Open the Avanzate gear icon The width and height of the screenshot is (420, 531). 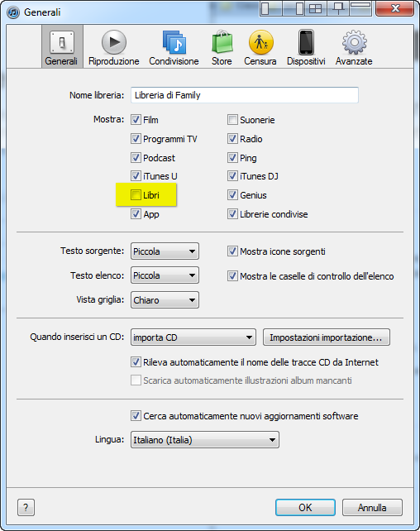354,42
